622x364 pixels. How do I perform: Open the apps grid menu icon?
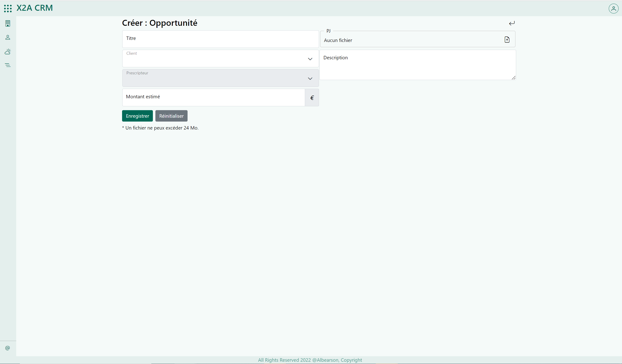pyautogui.click(x=8, y=8)
